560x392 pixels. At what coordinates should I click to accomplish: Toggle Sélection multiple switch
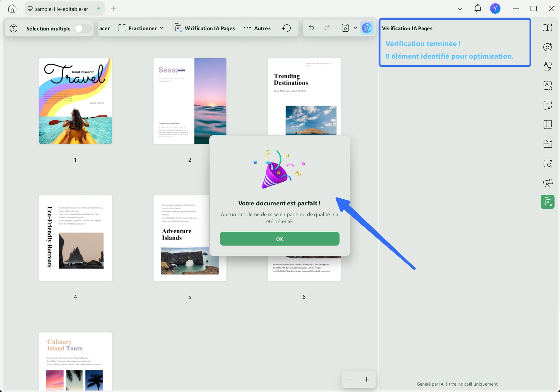click(x=83, y=28)
